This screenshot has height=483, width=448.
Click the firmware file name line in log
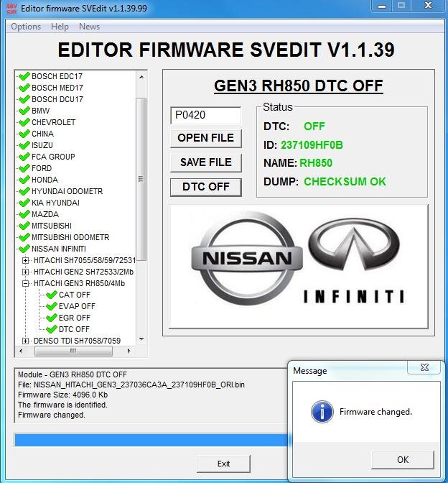(131, 385)
